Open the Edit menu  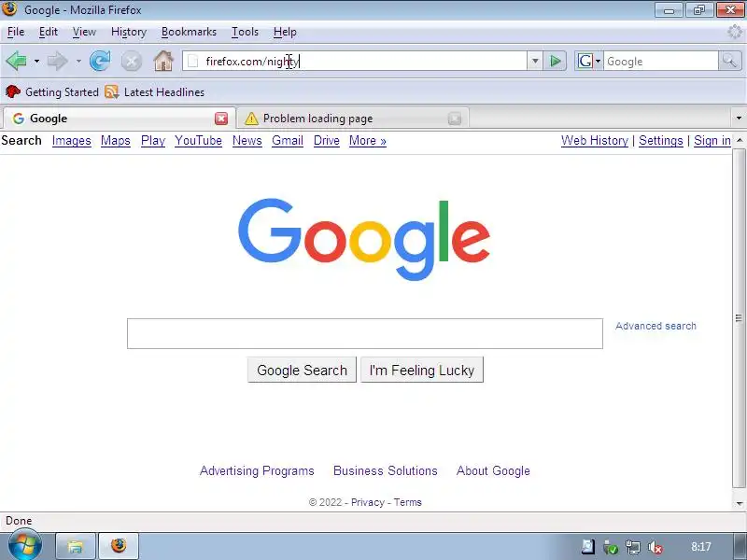49,32
